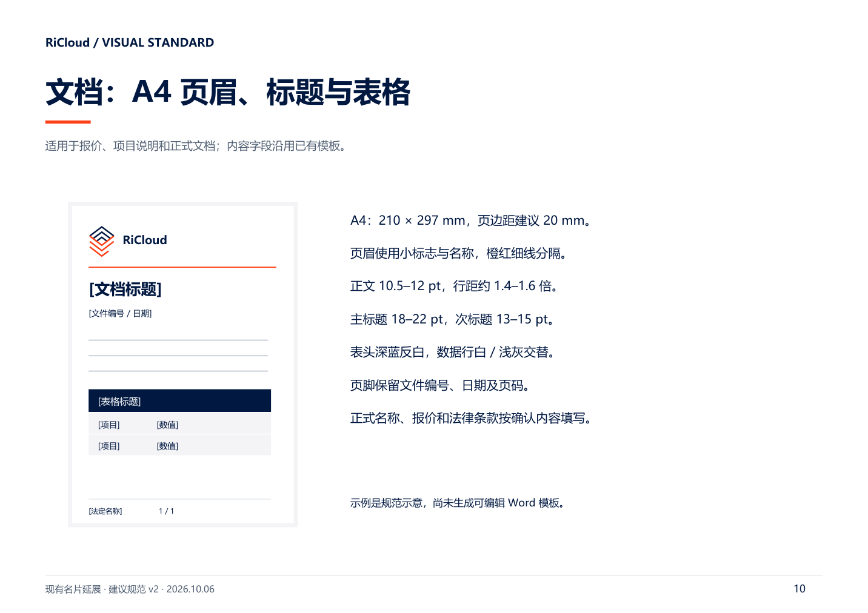Click the slide title "文档：A4 页眉、标题与表格"

[x=228, y=93]
